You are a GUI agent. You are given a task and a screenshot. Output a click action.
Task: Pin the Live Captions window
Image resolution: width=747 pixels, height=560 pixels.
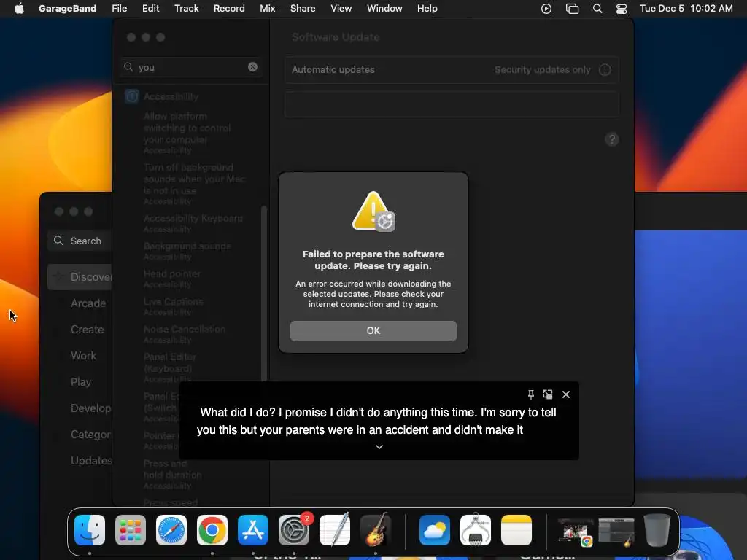point(531,394)
